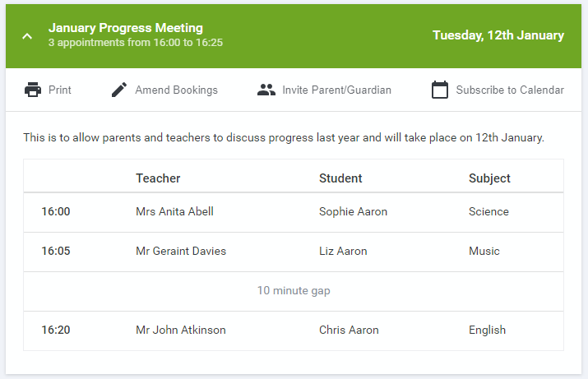The width and height of the screenshot is (588, 379).
Task: Select the 16:20 Mr John Atkinson appointment
Action: (294, 331)
